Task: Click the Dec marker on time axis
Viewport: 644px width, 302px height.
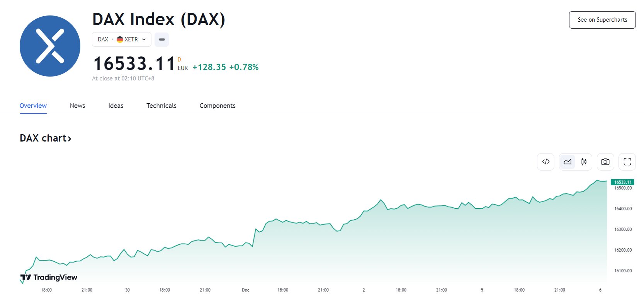Action: coord(245,290)
